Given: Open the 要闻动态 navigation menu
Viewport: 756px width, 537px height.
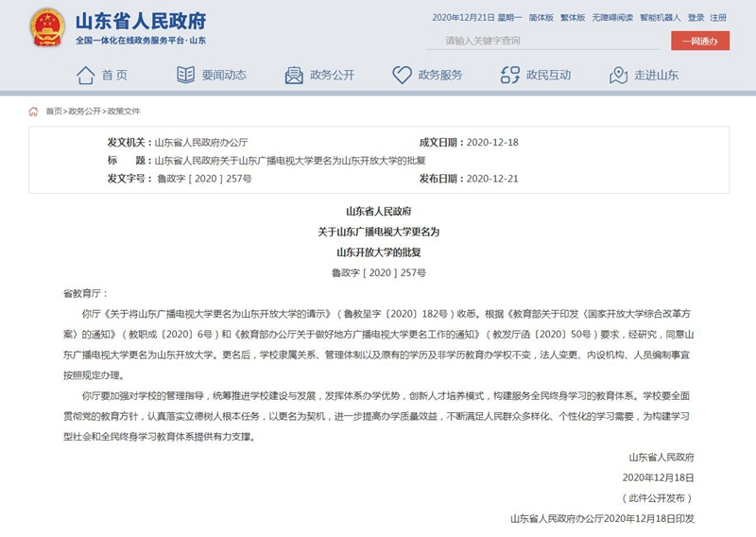Looking at the screenshot, I should 224,76.
